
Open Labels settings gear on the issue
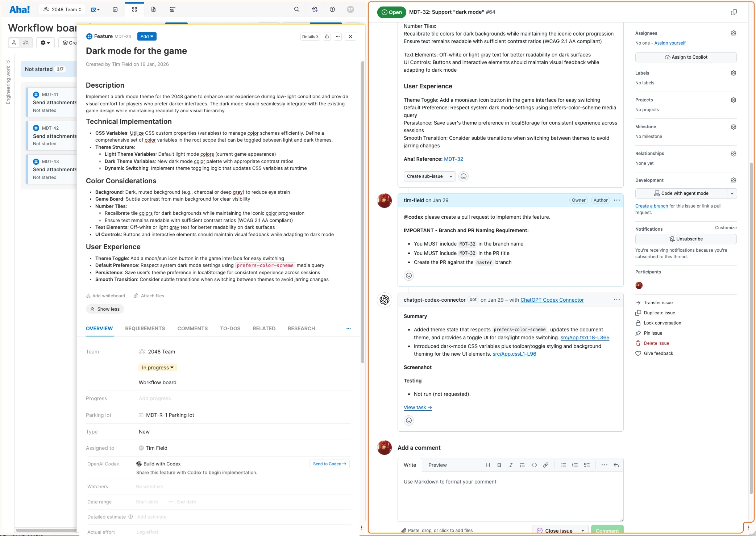pos(734,73)
